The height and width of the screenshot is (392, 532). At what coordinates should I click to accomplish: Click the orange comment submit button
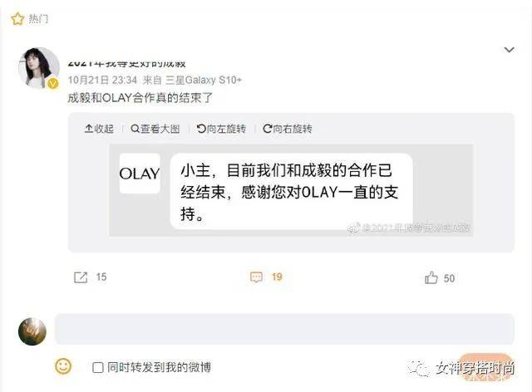(x=485, y=368)
